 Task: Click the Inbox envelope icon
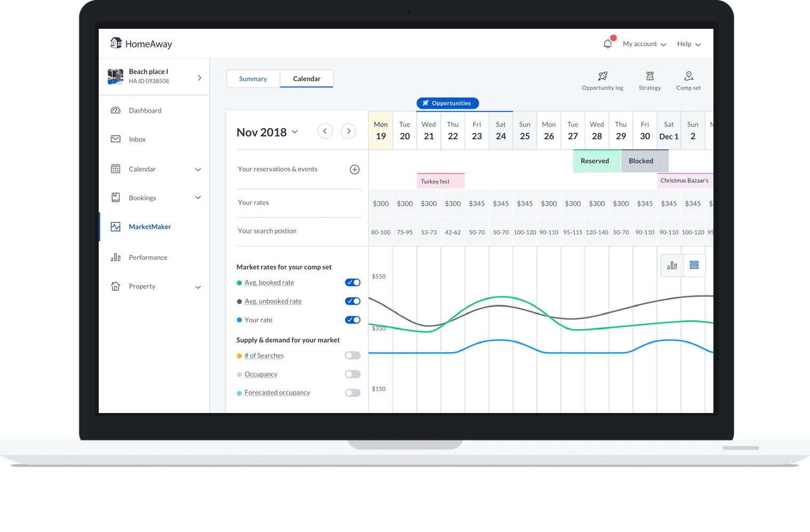tap(115, 139)
